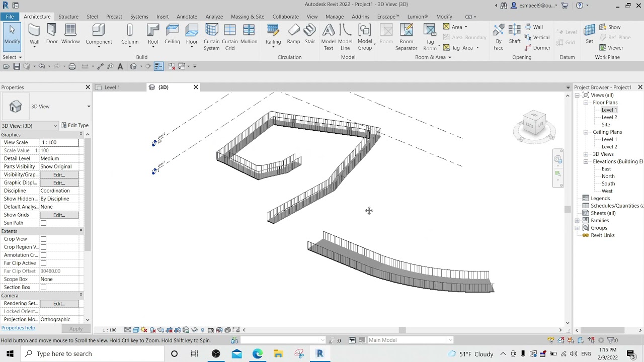
Task: Choose the Curtain System tool
Action: coord(212,37)
